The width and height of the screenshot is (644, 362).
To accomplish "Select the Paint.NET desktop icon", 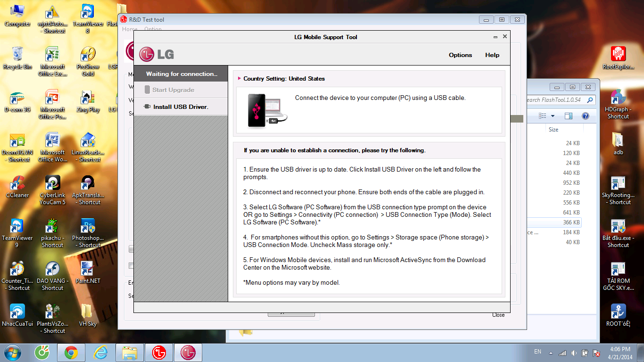I will (x=88, y=272).
